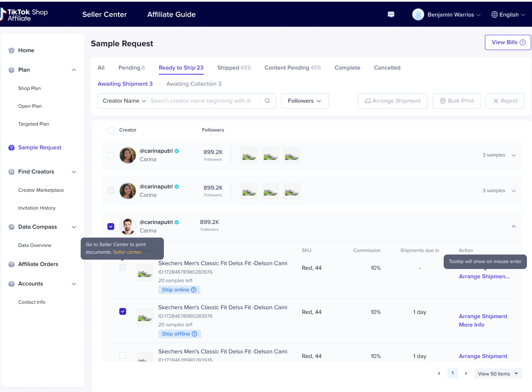Viewport: 532px width, 392px height.
Task: Expand the first 3 samples row
Action: point(514,155)
